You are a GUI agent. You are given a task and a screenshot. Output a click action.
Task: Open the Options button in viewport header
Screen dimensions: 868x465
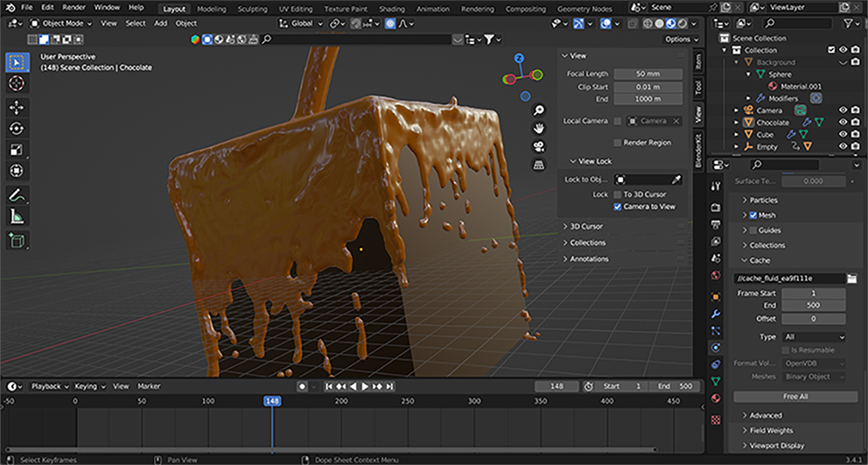click(681, 39)
